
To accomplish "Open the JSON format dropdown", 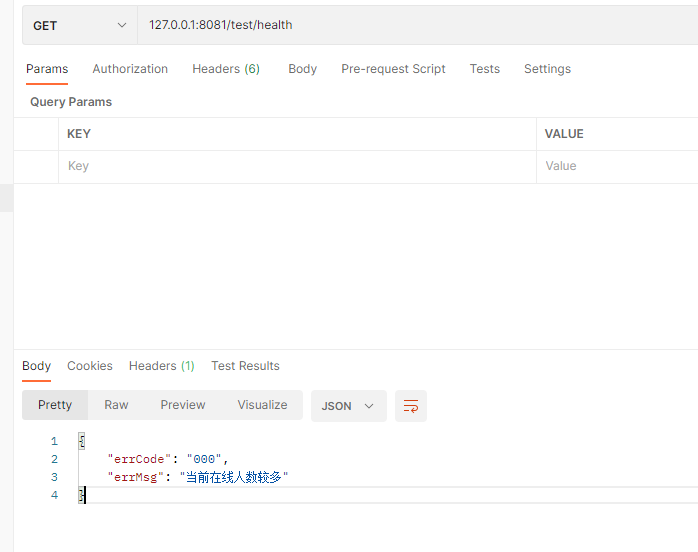I will tap(349, 406).
